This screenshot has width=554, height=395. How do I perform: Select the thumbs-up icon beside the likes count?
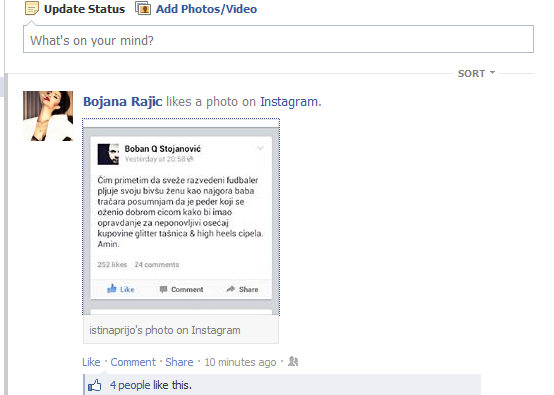pyautogui.click(x=95, y=385)
